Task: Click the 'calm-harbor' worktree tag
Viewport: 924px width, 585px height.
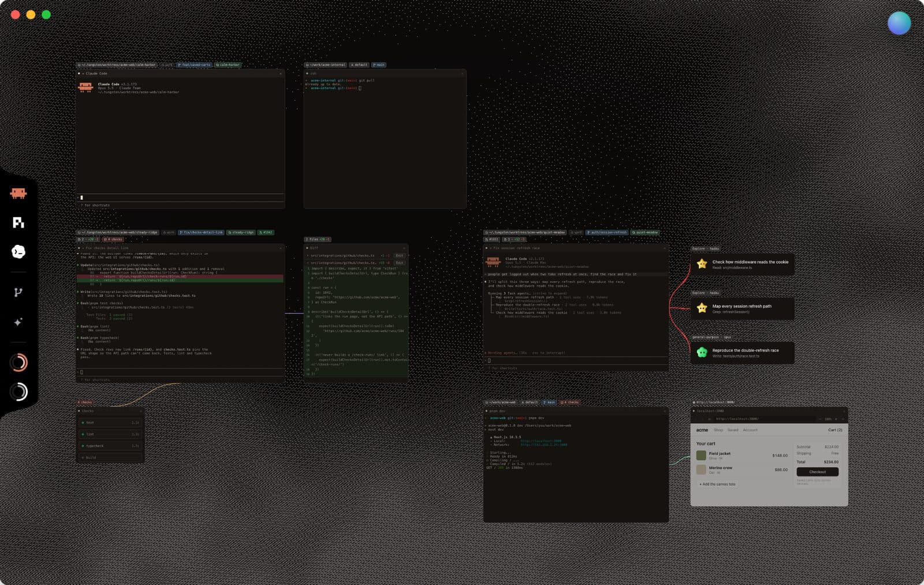Action: 228,65
